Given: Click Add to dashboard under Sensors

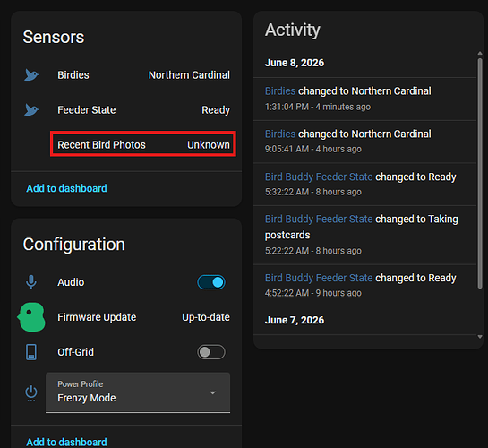Looking at the screenshot, I should point(66,188).
